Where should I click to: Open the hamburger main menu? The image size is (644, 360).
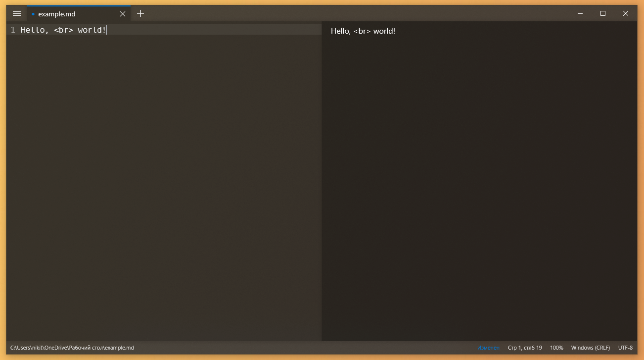[16, 14]
